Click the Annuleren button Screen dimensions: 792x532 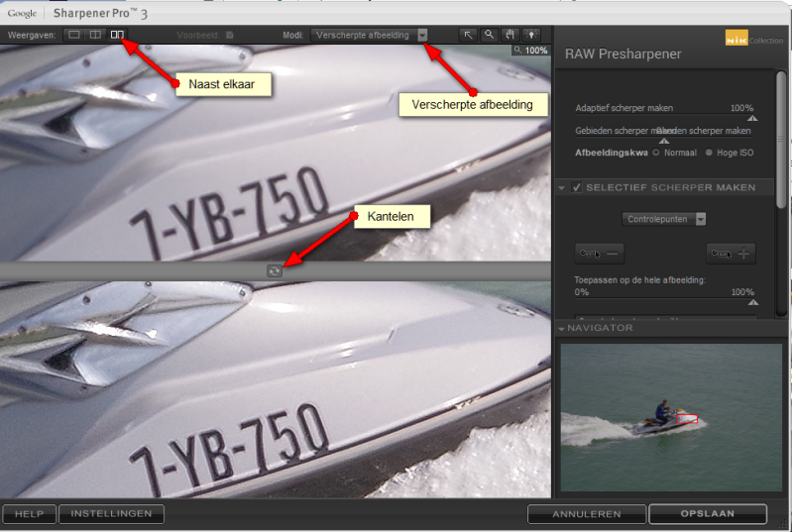tap(587, 514)
